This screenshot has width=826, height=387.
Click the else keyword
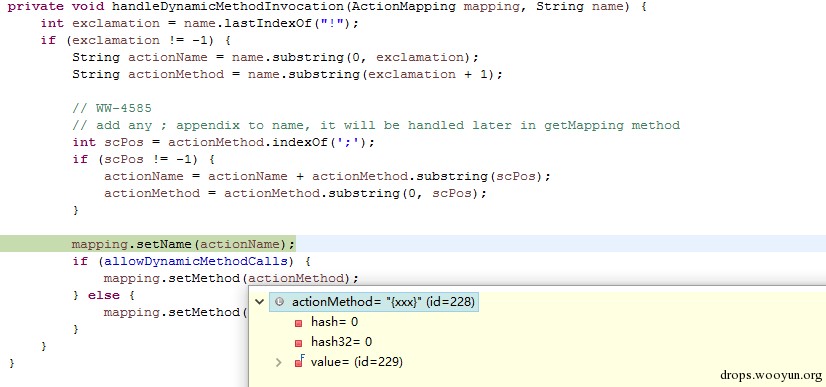click(104, 295)
